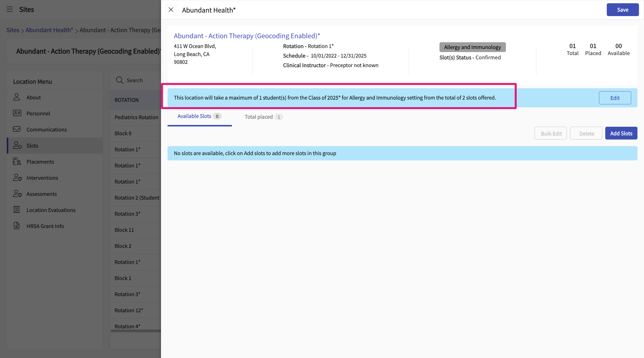Screen dimensions: 644x358
Task: Click the search magnifier icon
Action: coord(119,80)
